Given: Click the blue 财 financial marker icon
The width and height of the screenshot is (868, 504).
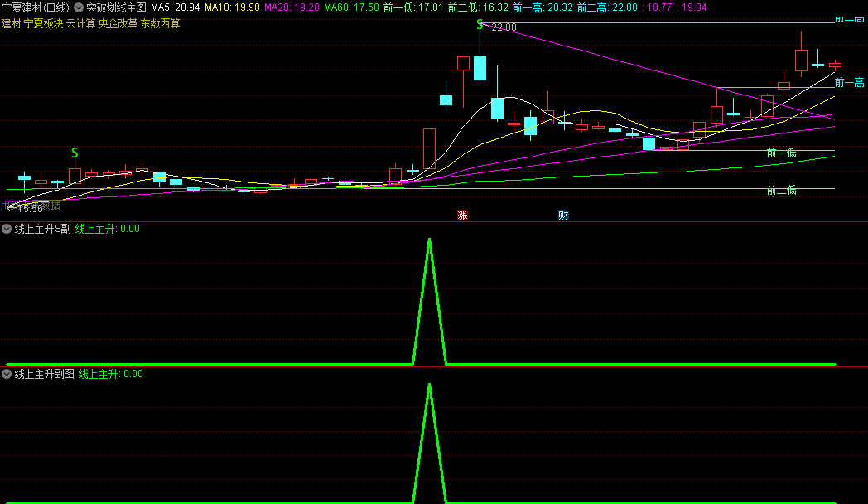Looking at the screenshot, I should point(563,216).
